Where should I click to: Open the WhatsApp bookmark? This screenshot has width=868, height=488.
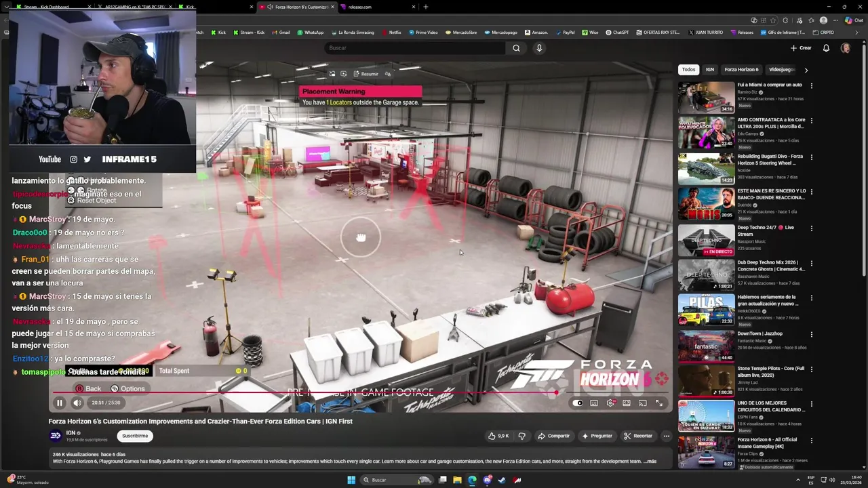click(x=311, y=33)
